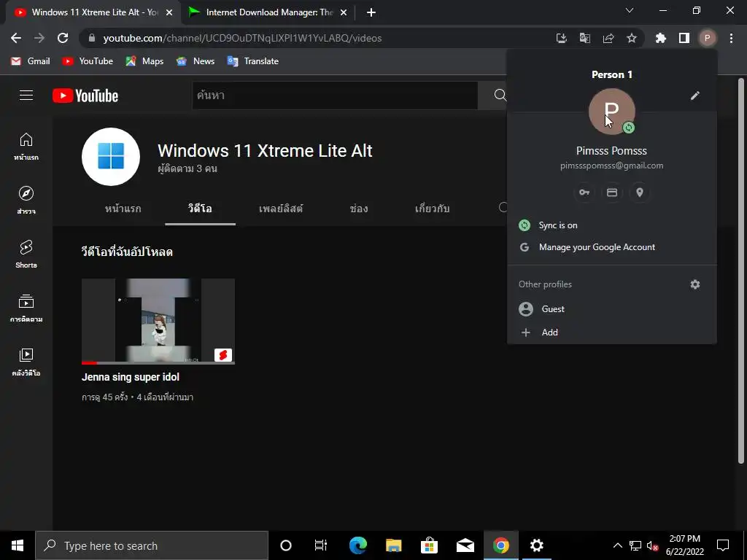
Task: Click the URL in the address bar
Action: pyautogui.click(x=242, y=38)
